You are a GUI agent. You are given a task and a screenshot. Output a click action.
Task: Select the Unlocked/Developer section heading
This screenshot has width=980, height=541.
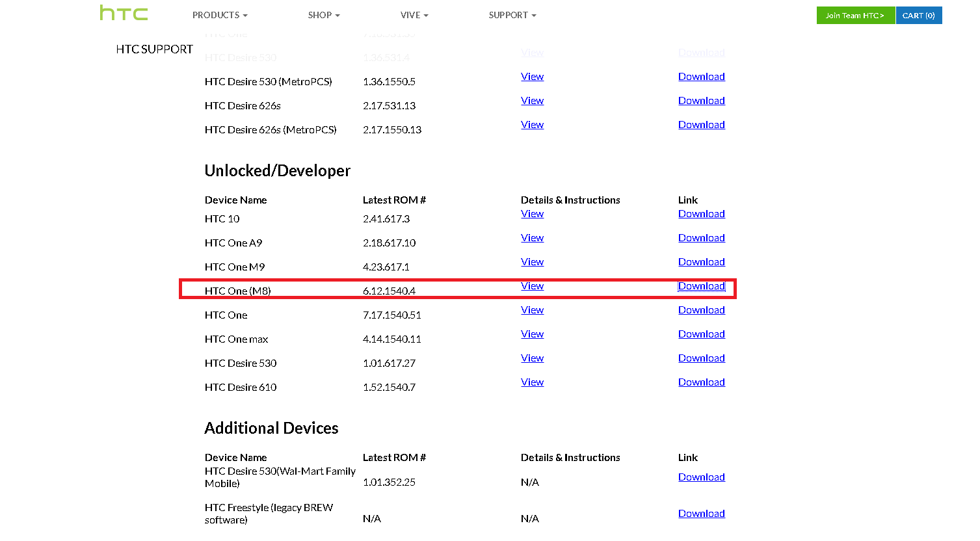278,171
